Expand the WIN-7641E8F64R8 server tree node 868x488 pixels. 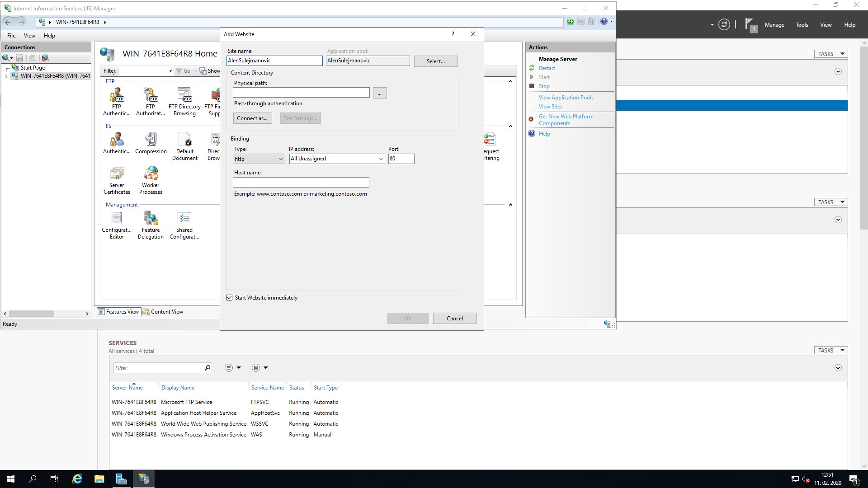click(6, 76)
